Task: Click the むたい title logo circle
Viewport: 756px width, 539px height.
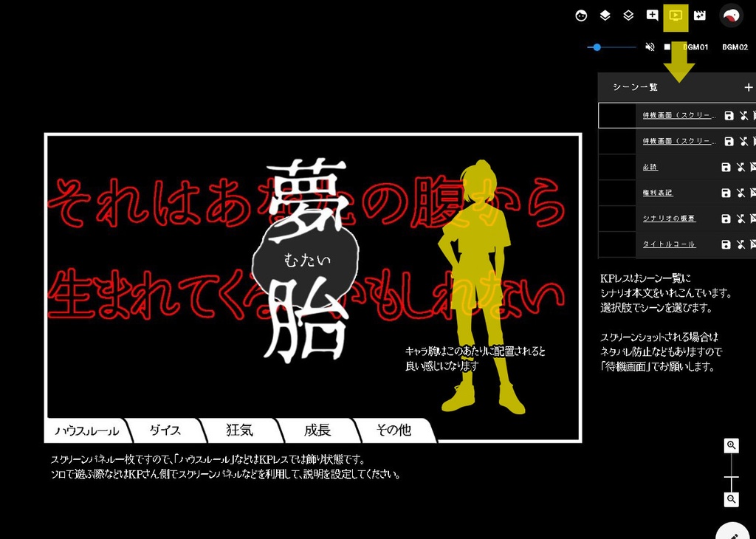Action: (x=306, y=261)
